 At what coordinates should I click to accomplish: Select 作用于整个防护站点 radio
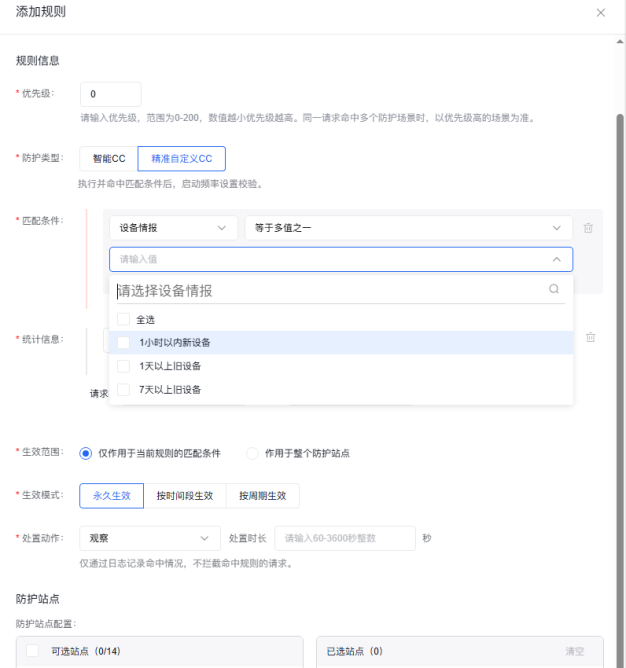point(252,453)
